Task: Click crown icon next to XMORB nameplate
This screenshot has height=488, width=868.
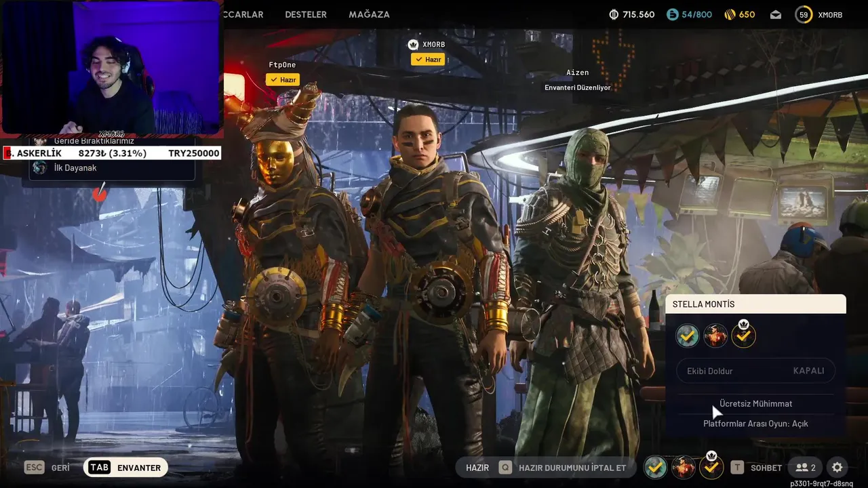Action: (x=413, y=44)
